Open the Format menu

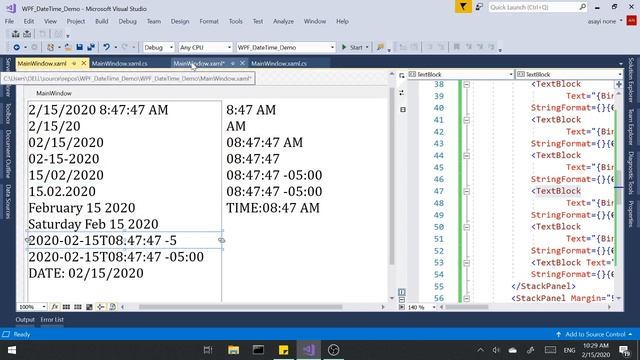[209, 21]
